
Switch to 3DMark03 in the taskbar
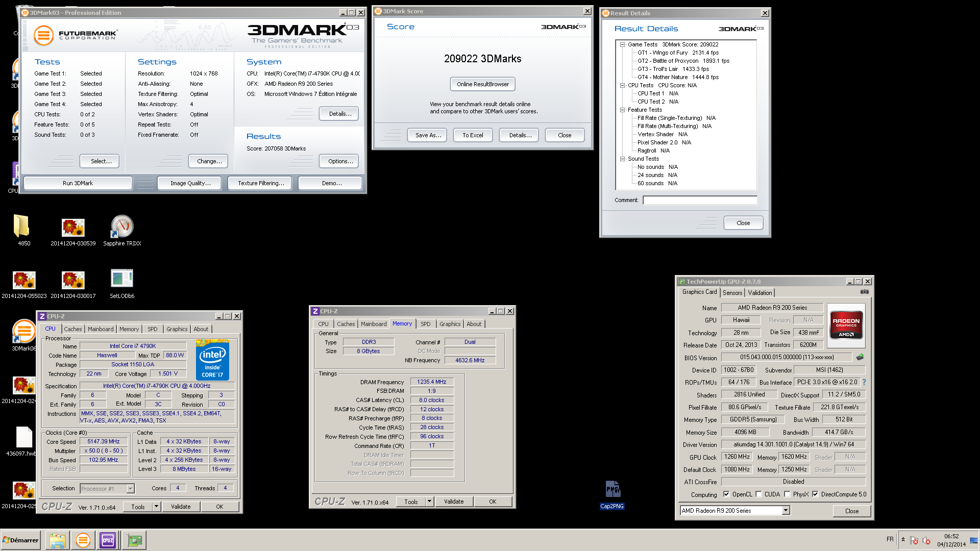click(x=83, y=540)
